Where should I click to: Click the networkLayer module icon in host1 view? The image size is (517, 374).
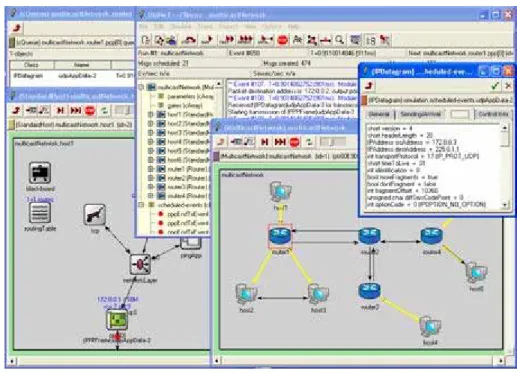pos(140,264)
